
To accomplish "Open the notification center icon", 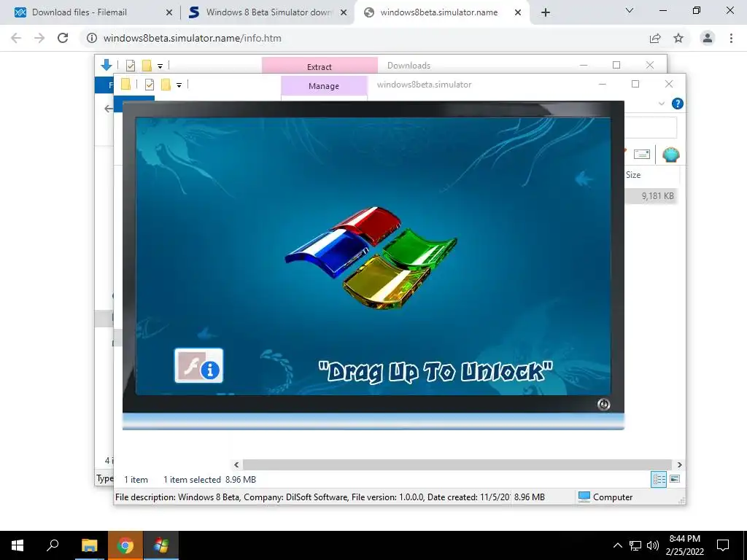I will 723,545.
